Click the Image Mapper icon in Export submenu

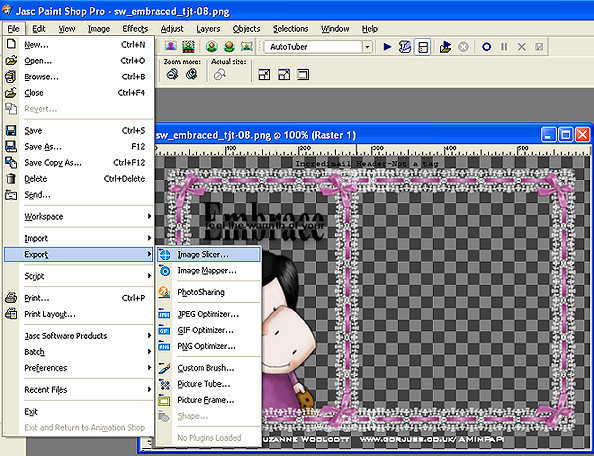pos(165,270)
